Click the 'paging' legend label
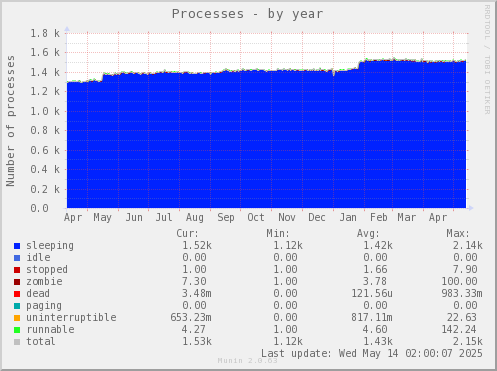This screenshot has height=371, width=497. click(x=44, y=306)
